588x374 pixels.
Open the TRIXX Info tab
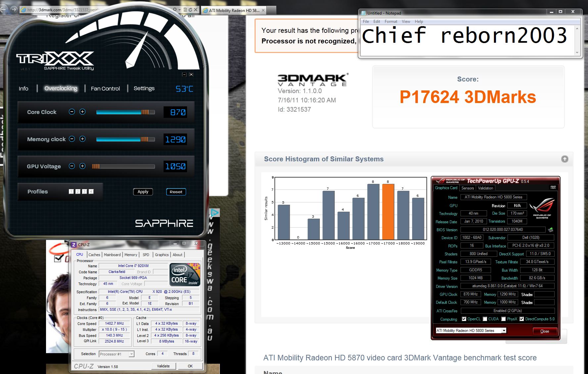point(24,88)
